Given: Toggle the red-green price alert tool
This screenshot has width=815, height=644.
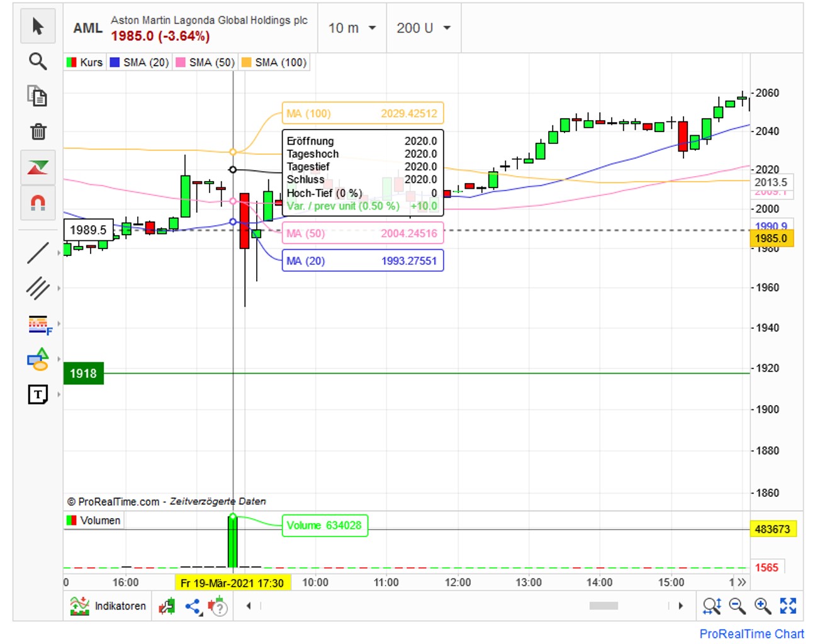Looking at the screenshot, I should tap(38, 167).
